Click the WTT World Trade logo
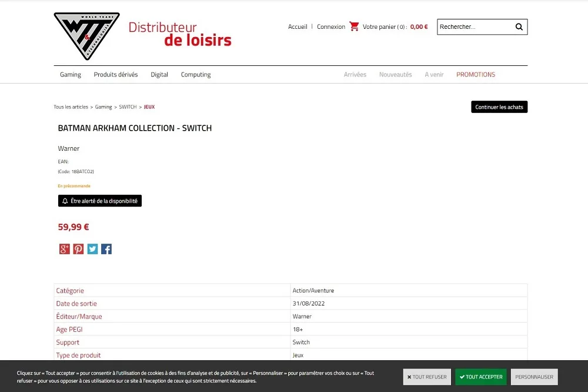Viewport: 588px width, 392px height. click(86, 36)
